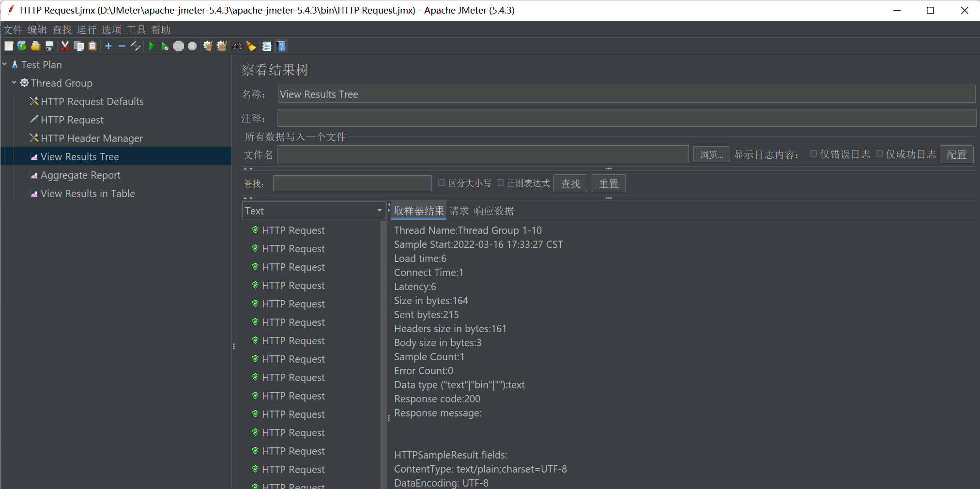Image resolution: width=980 pixels, height=489 pixels.
Task: Select the Aggregate Report chart icon
Action: pos(34,175)
